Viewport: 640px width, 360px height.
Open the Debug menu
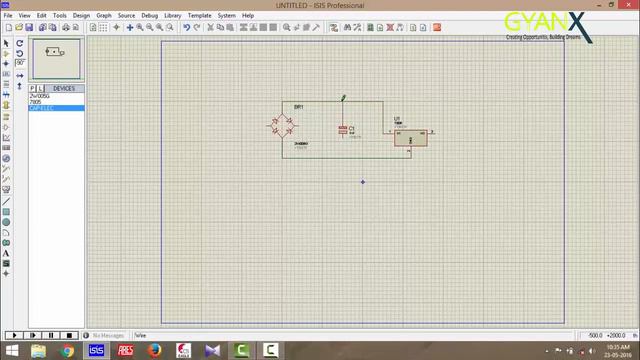click(149, 16)
